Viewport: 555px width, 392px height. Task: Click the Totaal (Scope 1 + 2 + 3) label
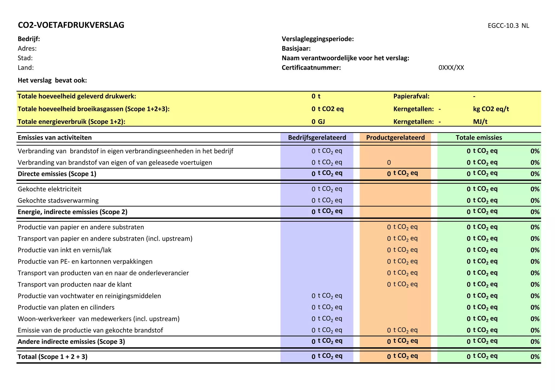pos(53,357)
